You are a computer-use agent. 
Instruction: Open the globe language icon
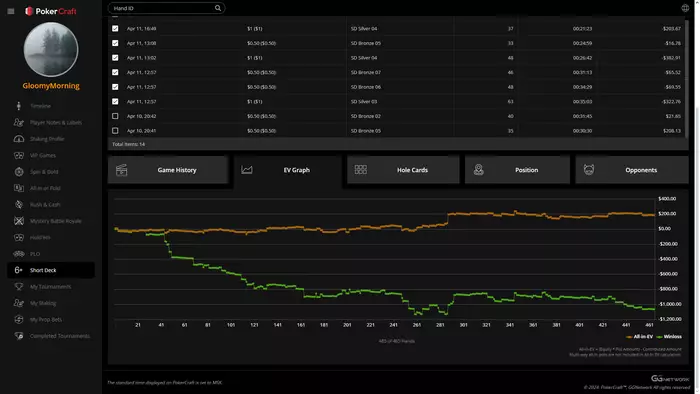[685, 8]
